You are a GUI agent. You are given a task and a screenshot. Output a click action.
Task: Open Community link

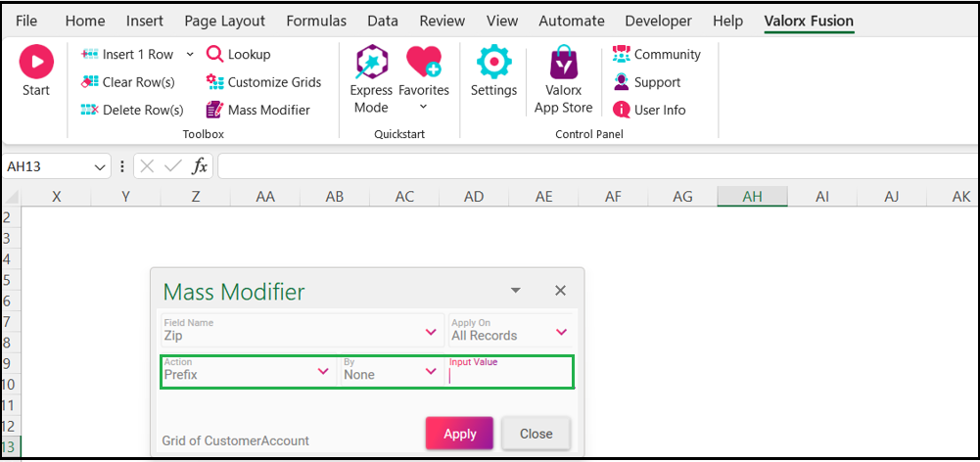(657, 55)
